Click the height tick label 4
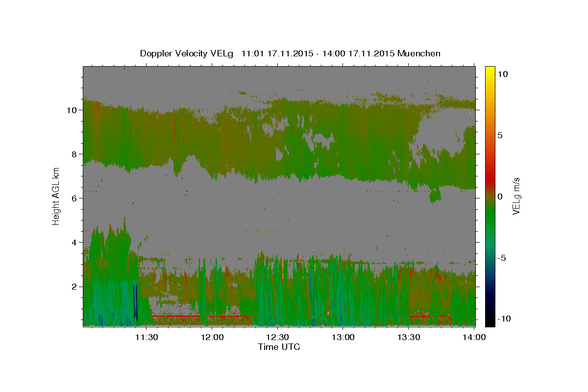 pyautogui.click(x=75, y=243)
